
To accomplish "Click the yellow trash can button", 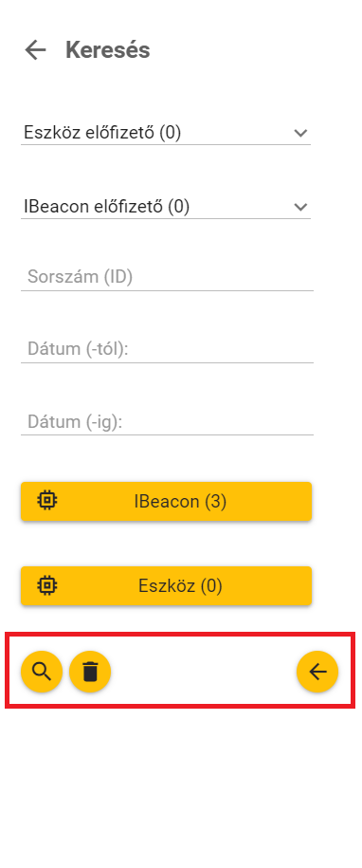I will 90,672.
